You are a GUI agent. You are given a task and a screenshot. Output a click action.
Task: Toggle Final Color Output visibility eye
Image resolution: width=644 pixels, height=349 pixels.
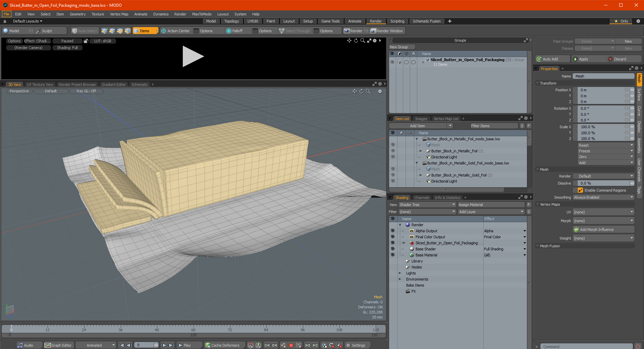[x=392, y=237]
